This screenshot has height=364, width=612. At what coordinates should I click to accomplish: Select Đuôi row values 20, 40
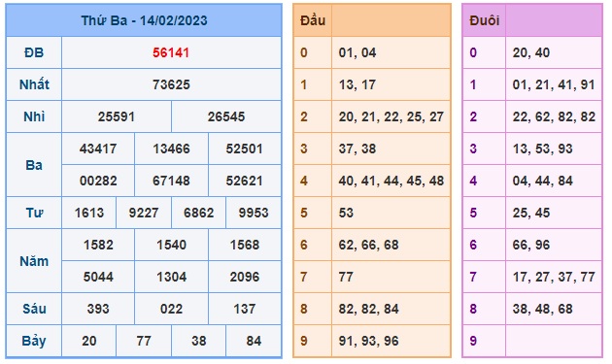pyautogui.click(x=530, y=52)
